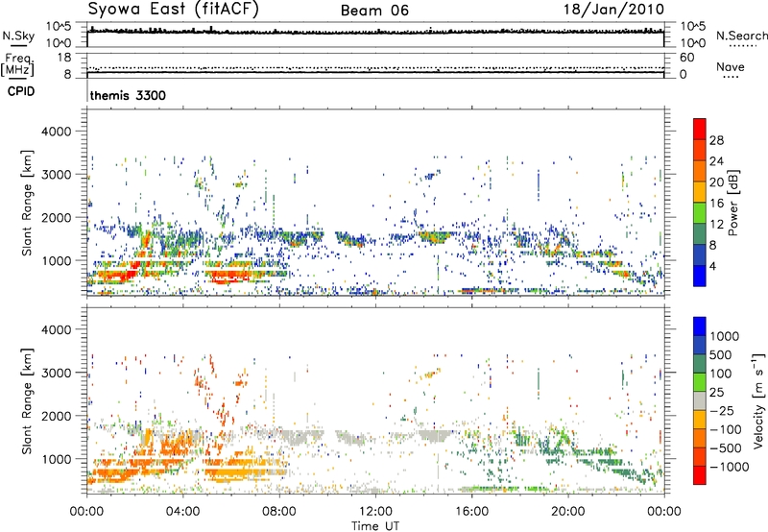This screenshot has width=768, height=532.
Task: Click the "3000" tick on the Velocity panel
Action: coord(57,373)
